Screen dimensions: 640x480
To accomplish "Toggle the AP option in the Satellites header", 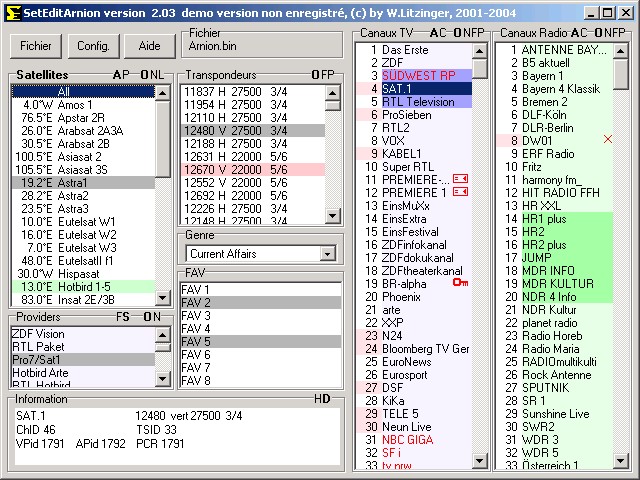I will click(120, 75).
